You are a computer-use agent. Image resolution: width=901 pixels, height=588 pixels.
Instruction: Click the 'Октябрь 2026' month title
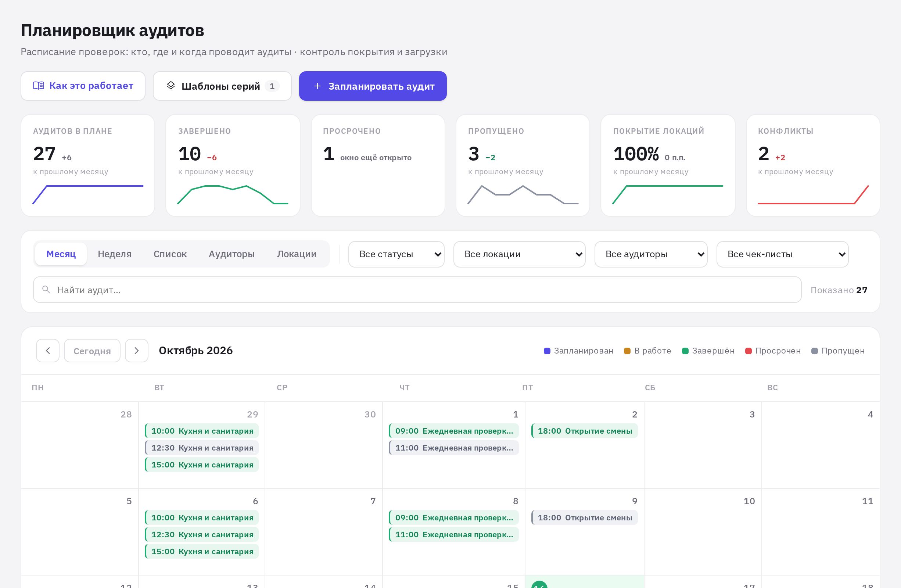[196, 351]
